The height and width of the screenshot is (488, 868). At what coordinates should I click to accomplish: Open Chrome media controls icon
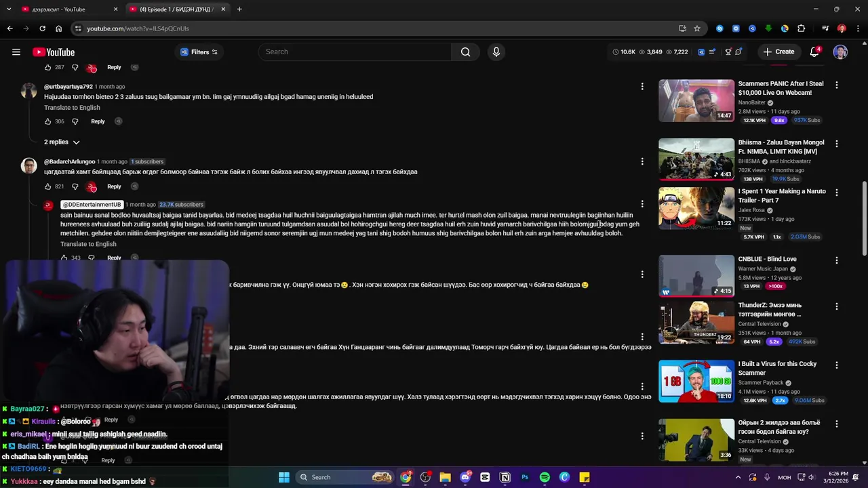pyautogui.click(x=825, y=28)
